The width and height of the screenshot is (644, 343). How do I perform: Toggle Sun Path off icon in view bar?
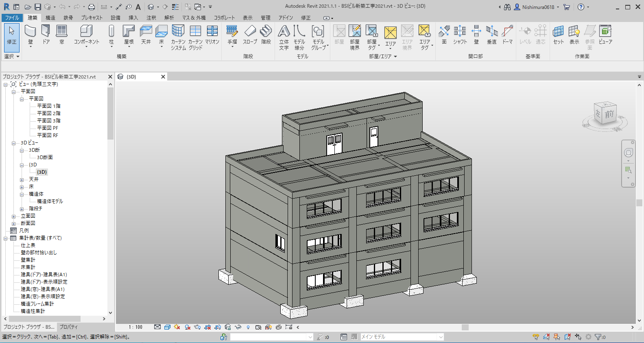pyautogui.click(x=177, y=327)
